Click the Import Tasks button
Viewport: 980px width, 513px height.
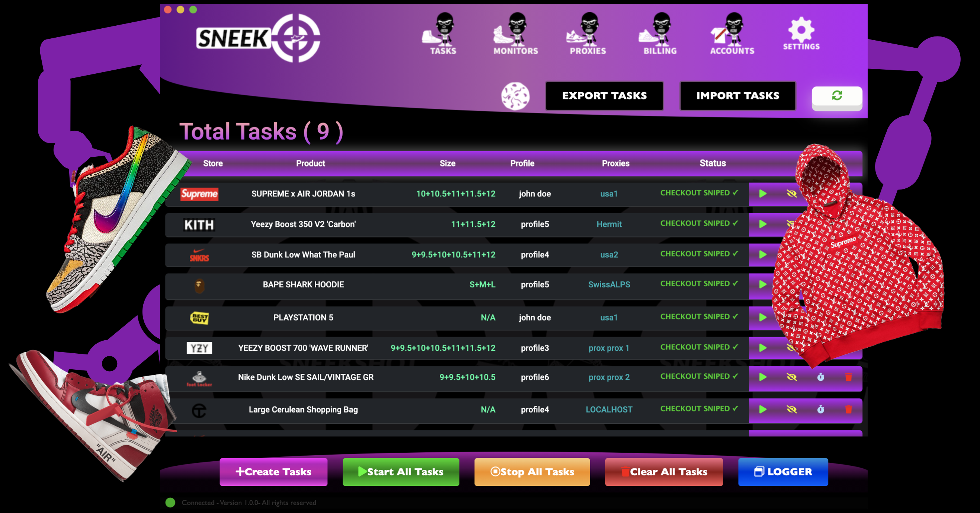pos(737,96)
